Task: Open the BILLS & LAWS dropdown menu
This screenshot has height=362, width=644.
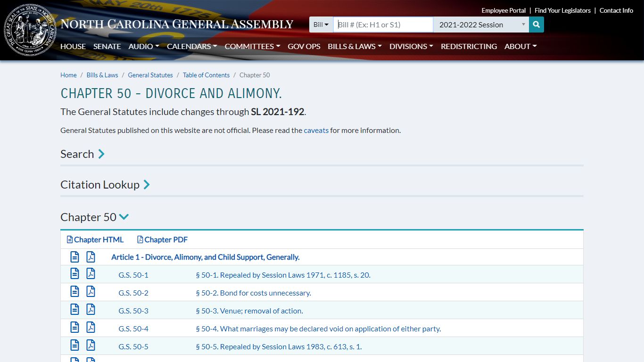Action: (x=355, y=46)
